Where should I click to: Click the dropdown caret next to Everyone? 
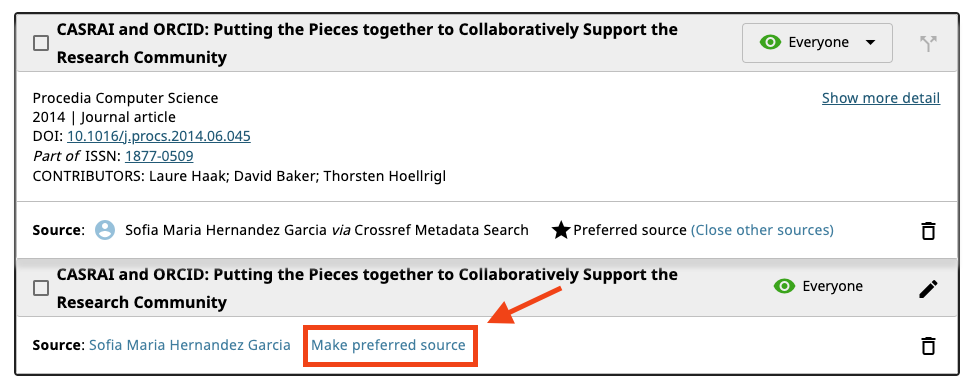(870, 43)
